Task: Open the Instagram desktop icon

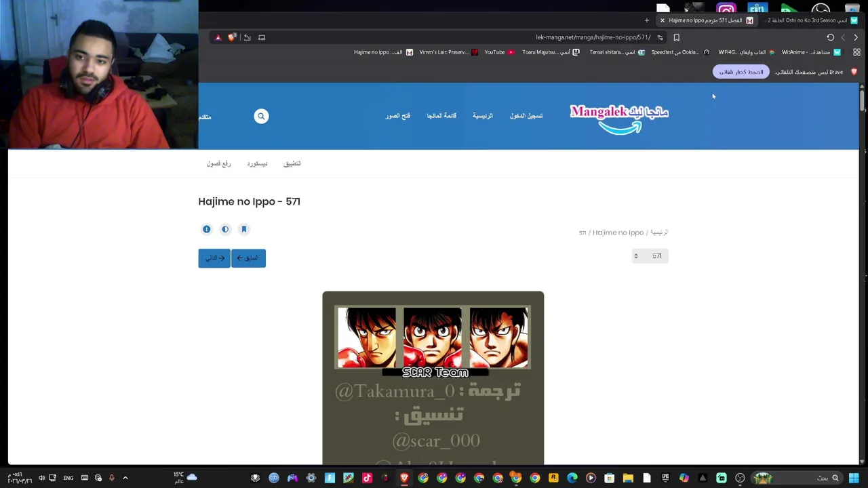Action: click(726, 9)
